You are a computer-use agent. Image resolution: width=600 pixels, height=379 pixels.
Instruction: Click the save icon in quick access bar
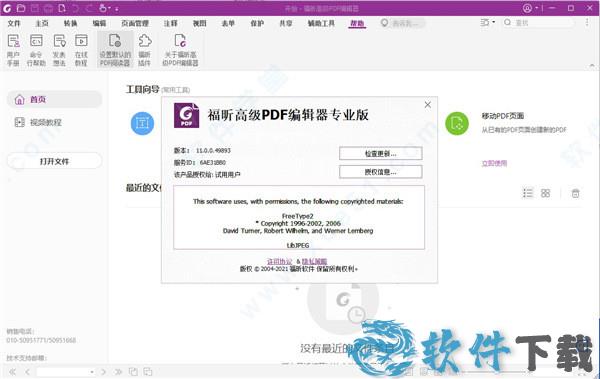click(35, 8)
